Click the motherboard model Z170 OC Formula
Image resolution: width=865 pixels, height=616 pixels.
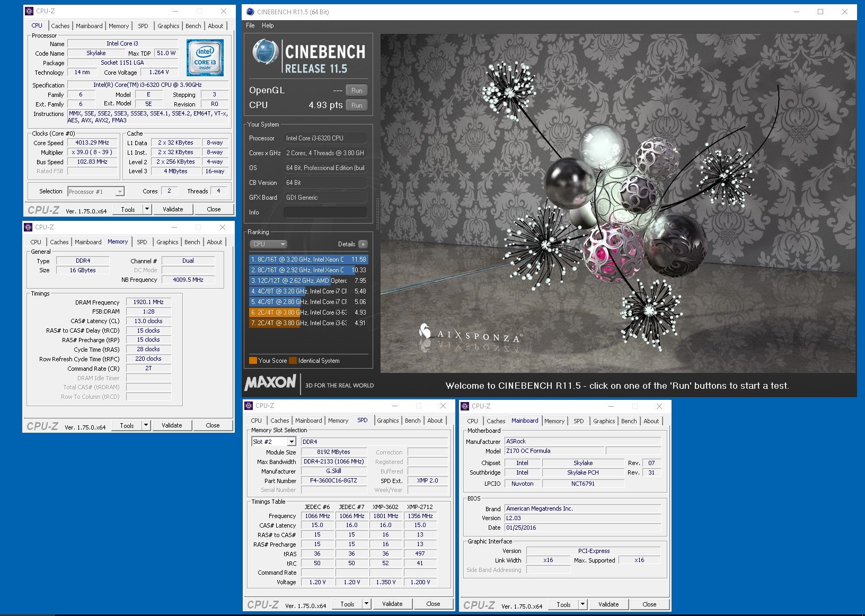click(553, 451)
